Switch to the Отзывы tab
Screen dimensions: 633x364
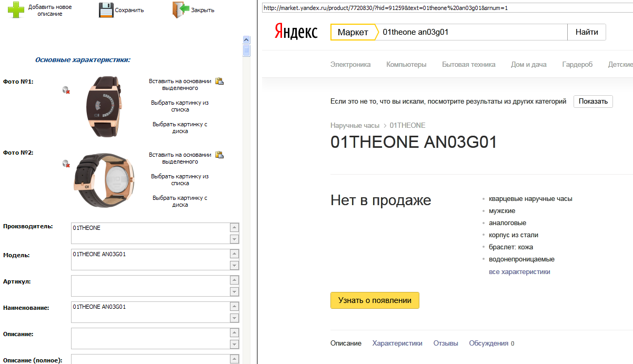446,343
